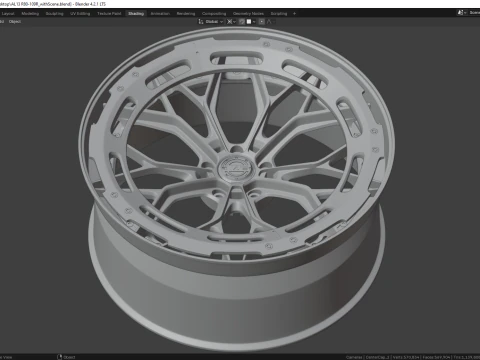The image size is (480, 360).
Task: Open the Compositing workspace tab
Action: pyautogui.click(x=214, y=14)
